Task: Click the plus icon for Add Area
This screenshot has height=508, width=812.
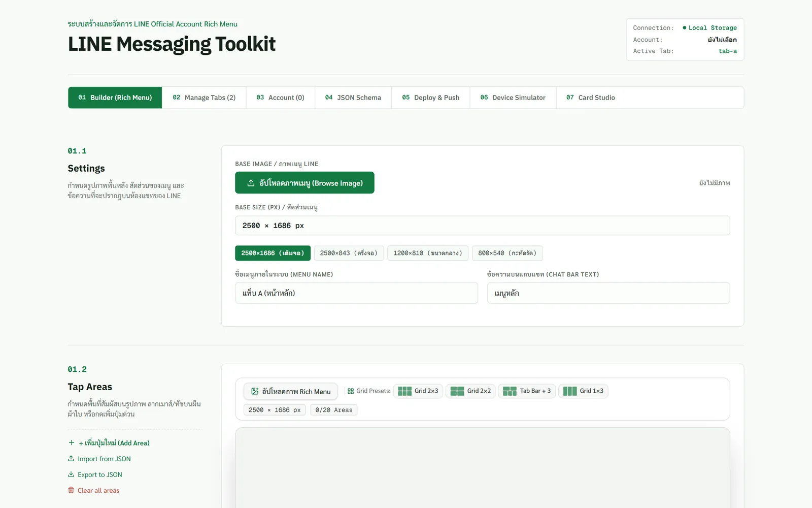Action: [x=72, y=442]
